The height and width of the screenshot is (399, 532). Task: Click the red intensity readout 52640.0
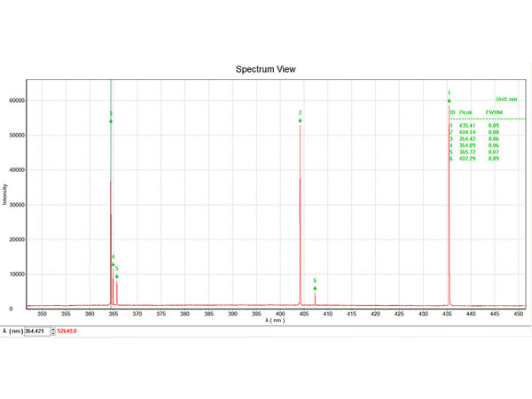68,331
